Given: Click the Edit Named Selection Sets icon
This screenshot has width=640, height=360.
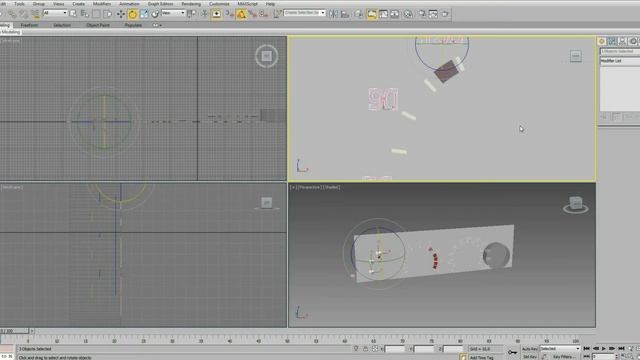Looking at the screenshot, I should pos(277,14).
